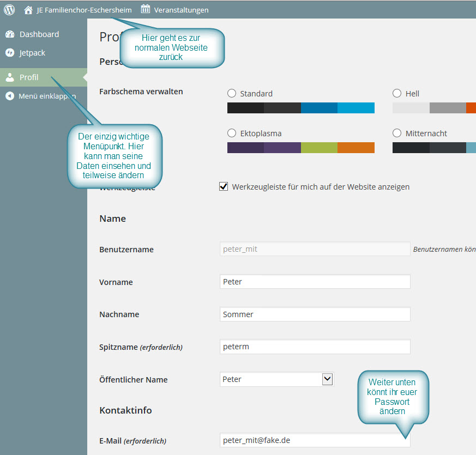Screen dimensions: 476x455
Task: Select the Ektoplasma color scheme
Action: tap(232, 133)
